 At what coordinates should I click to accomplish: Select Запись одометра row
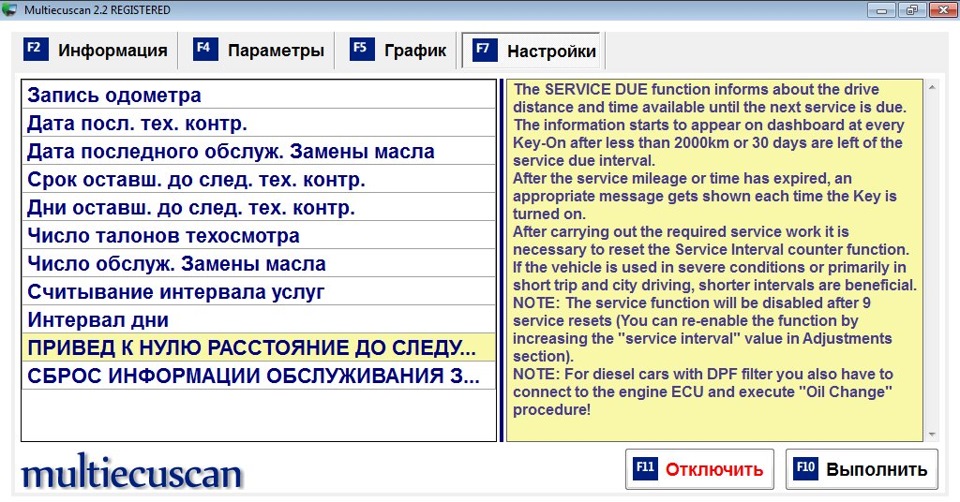click(258, 95)
